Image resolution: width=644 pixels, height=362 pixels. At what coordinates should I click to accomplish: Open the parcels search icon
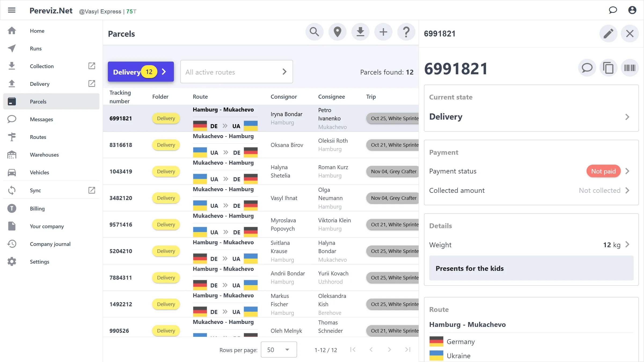pos(314,32)
